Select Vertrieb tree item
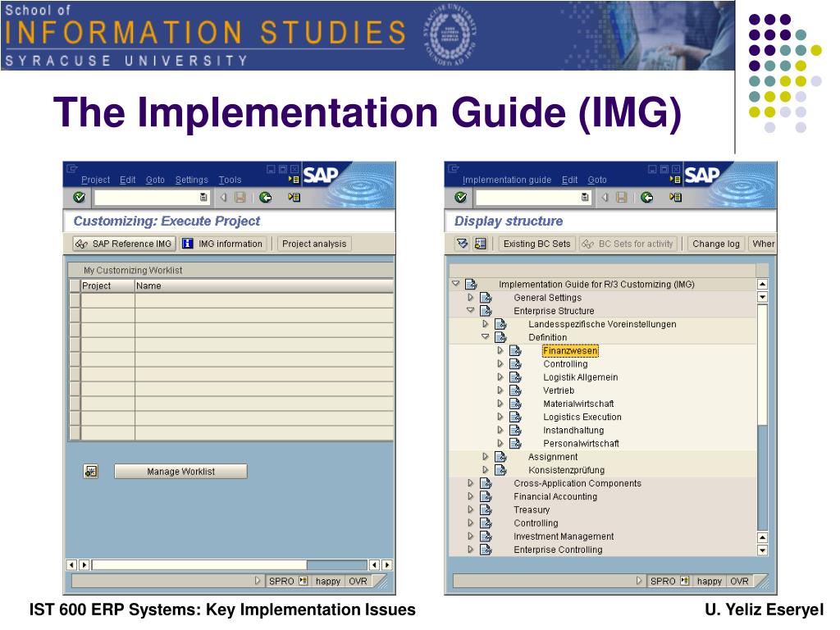This screenshot has width=840, height=630. click(558, 390)
